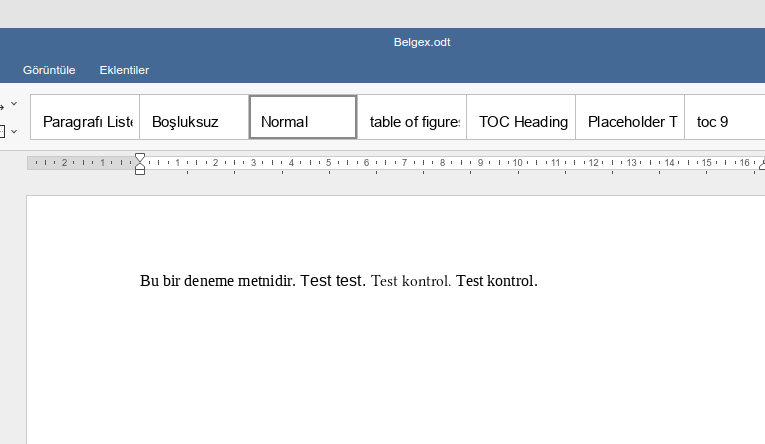Screen dimensions: 765x444
Task: Apply the table of figures style
Action: (x=412, y=122)
